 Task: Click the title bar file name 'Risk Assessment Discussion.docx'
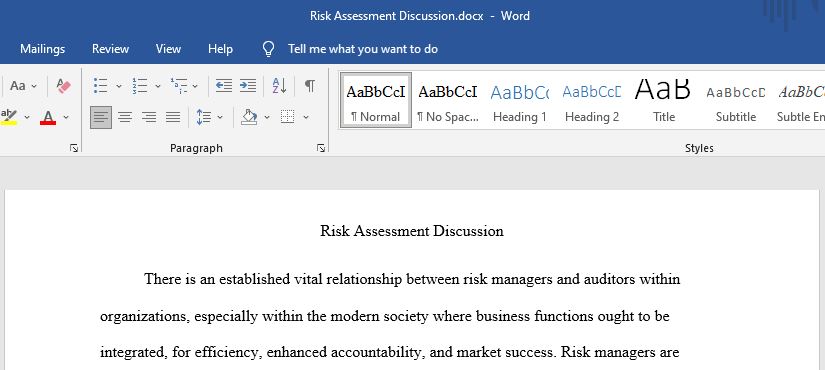[396, 16]
